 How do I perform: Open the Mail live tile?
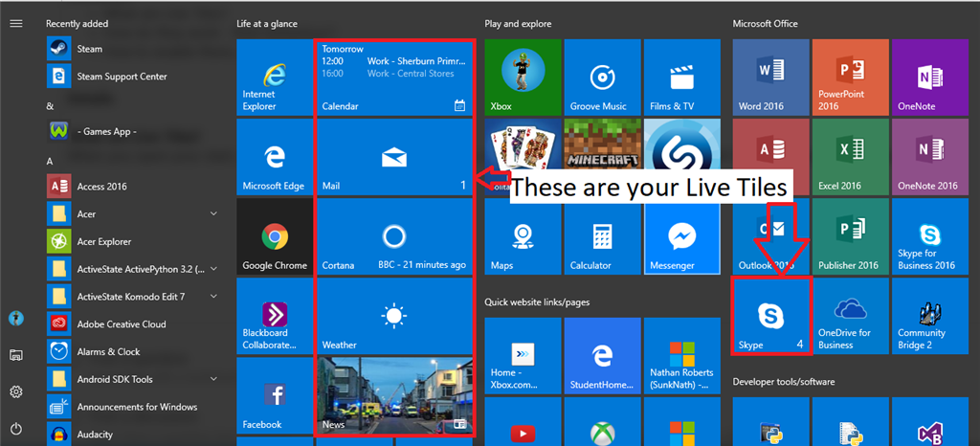tap(393, 157)
